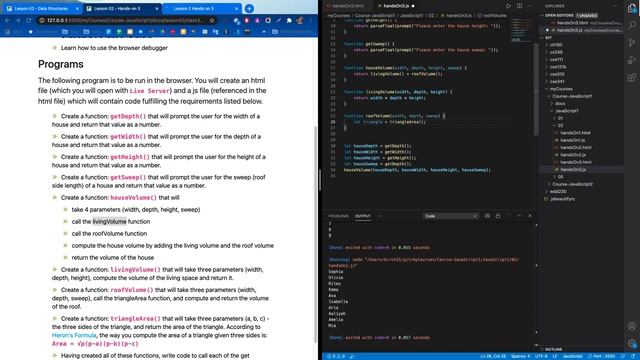
Task: Click the browser back arrow
Action: point(7,20)
